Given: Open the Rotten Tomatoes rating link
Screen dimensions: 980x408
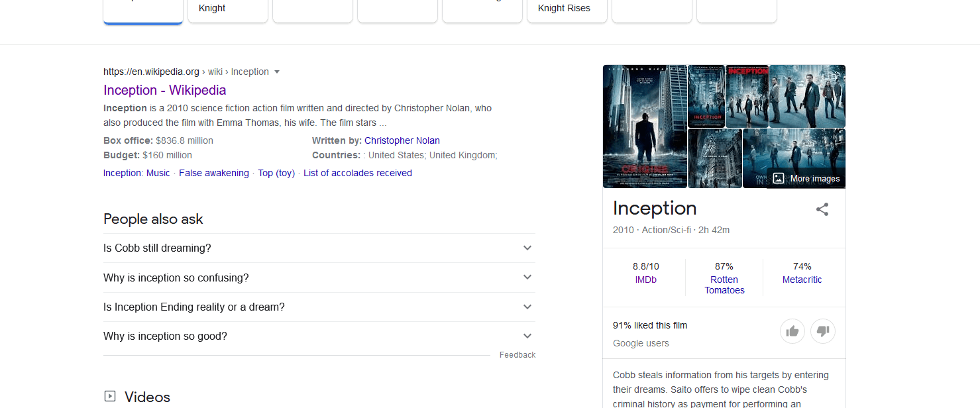Looking at the screenshot, I should [x=724, y=285].
